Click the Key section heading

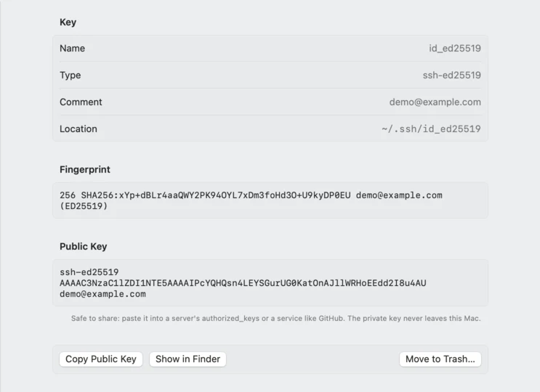68,22
